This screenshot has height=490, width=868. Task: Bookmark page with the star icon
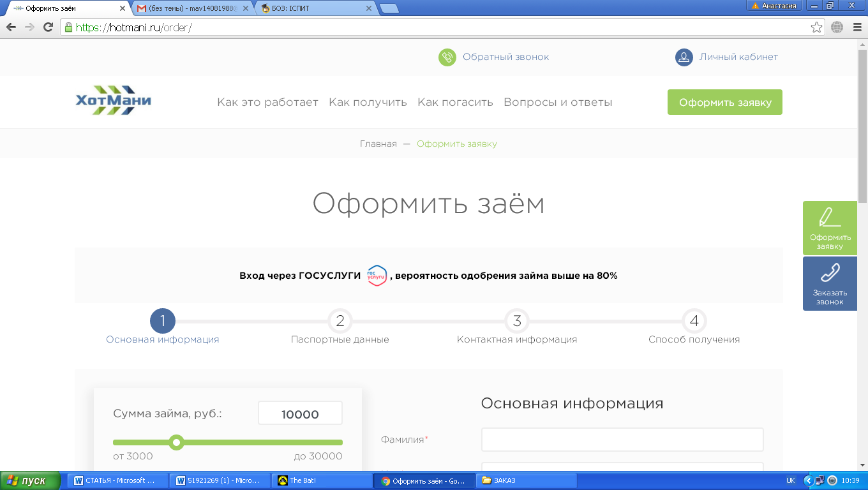pos(816,27)
